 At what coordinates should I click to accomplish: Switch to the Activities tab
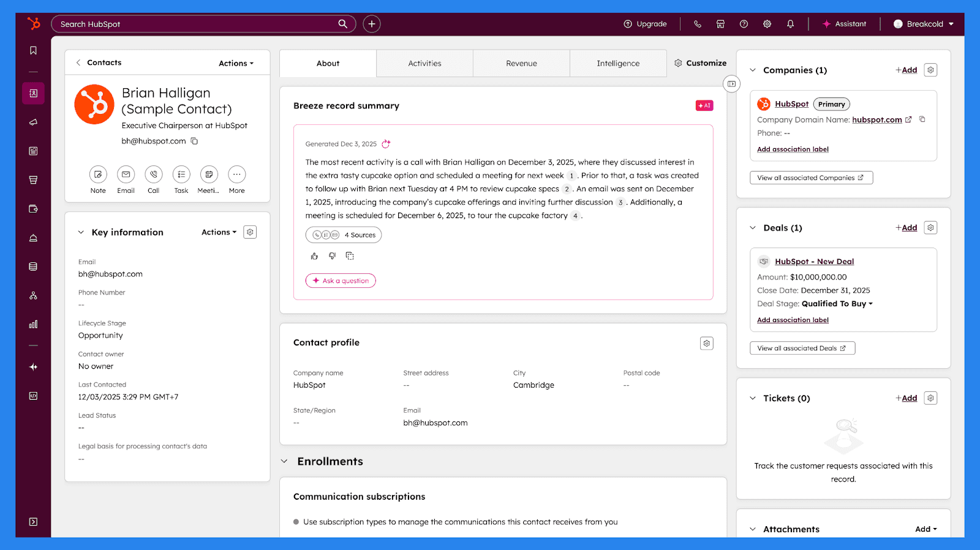[x=424, y=63]
